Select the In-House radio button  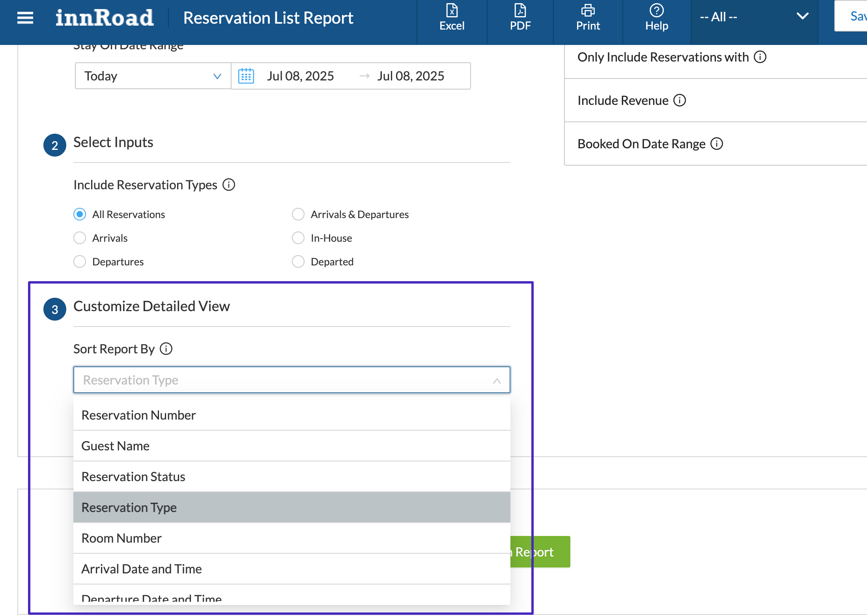(298, 238)
